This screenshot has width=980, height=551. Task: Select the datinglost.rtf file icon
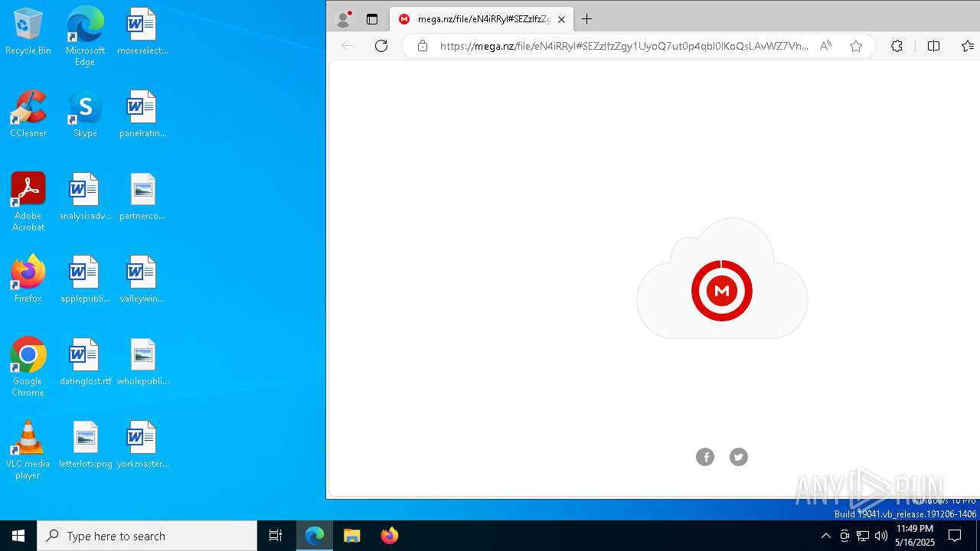click(85, 362)
